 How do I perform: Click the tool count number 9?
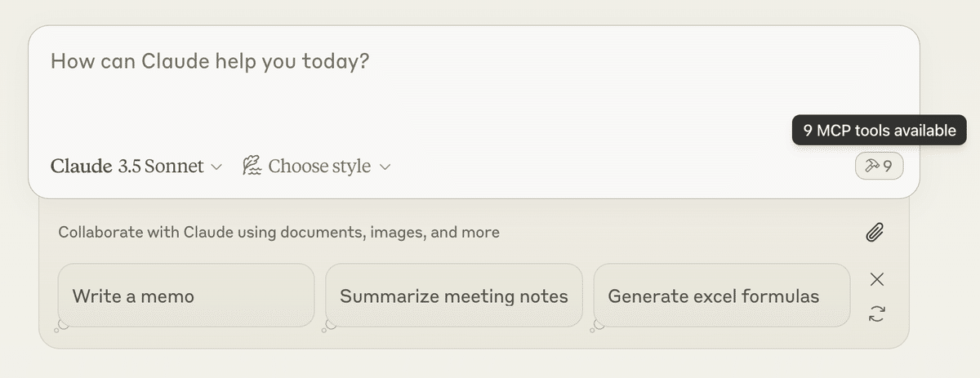coord(888,167)
